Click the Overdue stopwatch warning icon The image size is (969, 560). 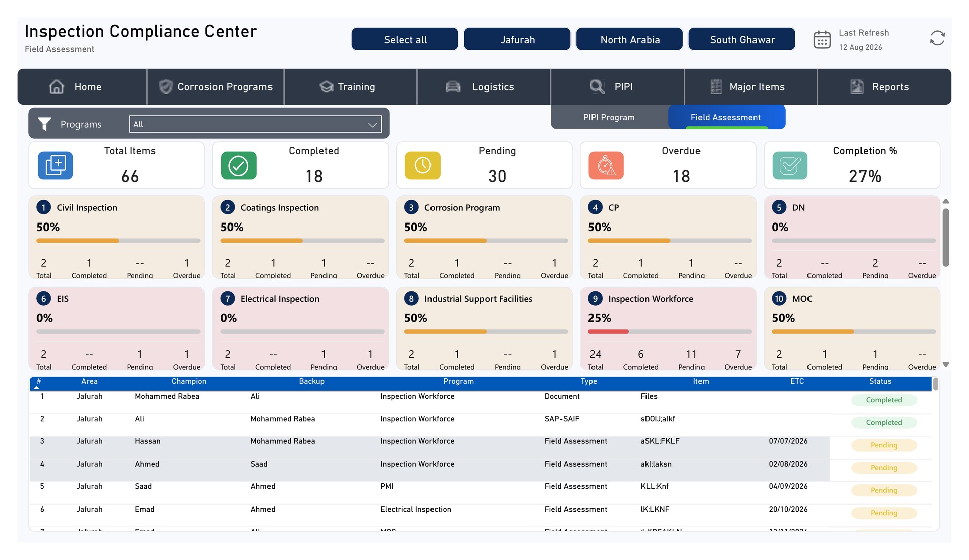(606, 165)
